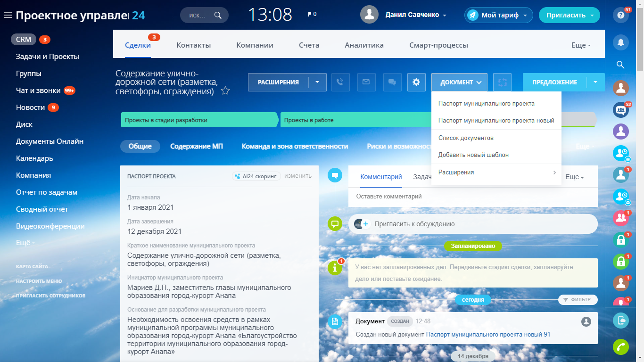Set stage Проекты в стадии разработки
Image resolution: width=644 pixels, height=362 pixels.
tap(200, 120)
